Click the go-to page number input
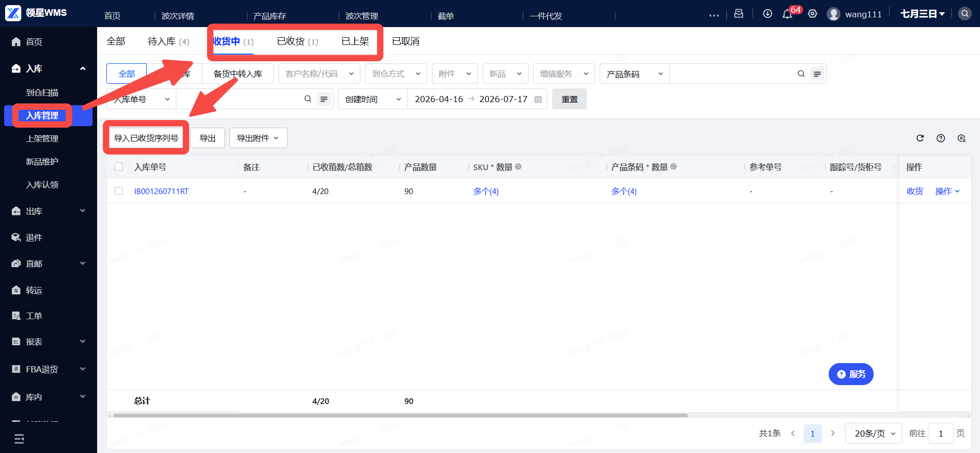Image resolution: width=980 pixels, height=453 pixels. (941, 433)
